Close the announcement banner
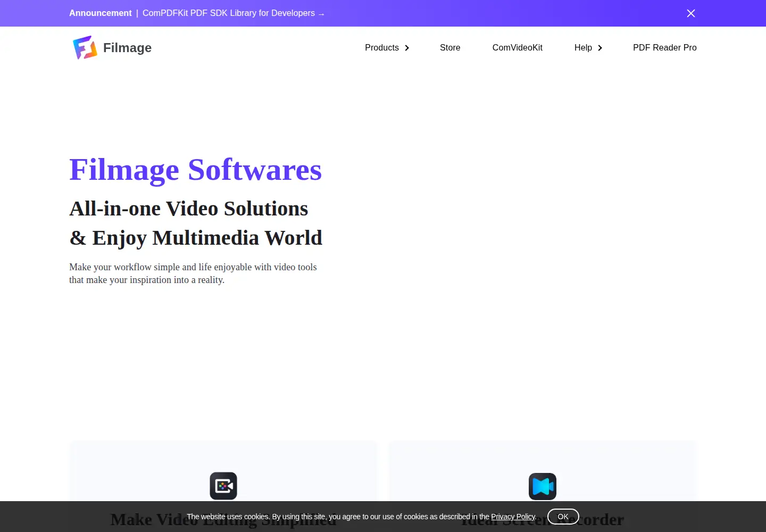The width and height of the screenshot is (766, 532). 691,13
